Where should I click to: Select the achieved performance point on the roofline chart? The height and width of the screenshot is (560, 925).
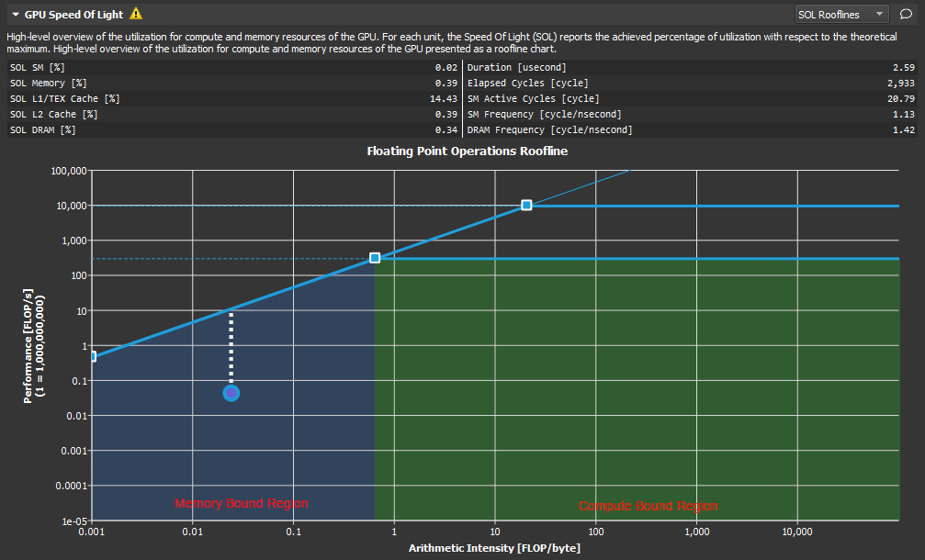pyautogui.click(x=231, y=392)
